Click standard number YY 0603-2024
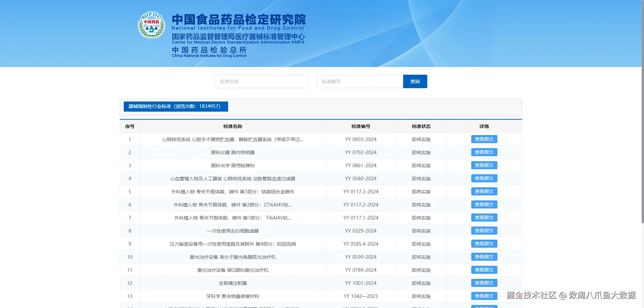 coord(361,139)
